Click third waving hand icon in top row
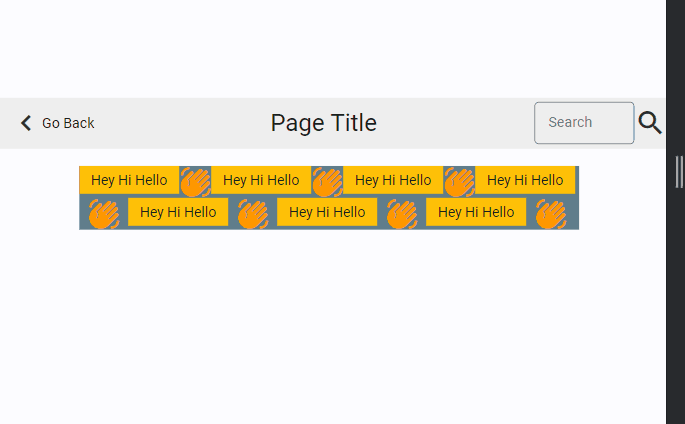Screen dimensions: 685x424 click(x=459, y=182)
